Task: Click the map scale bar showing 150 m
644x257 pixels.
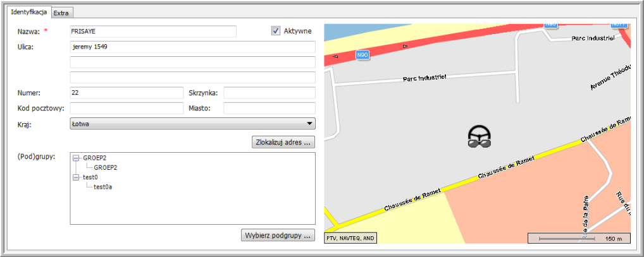Action: (578, 239)
